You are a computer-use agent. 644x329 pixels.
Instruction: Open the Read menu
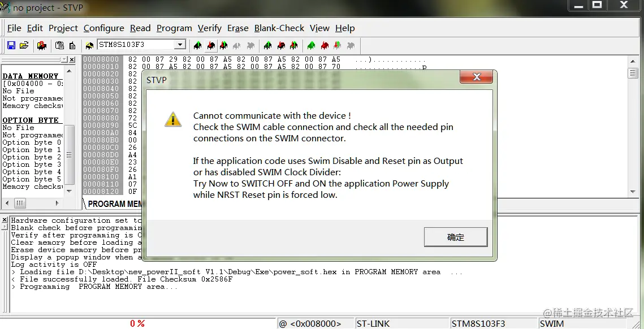coord(140,28)
